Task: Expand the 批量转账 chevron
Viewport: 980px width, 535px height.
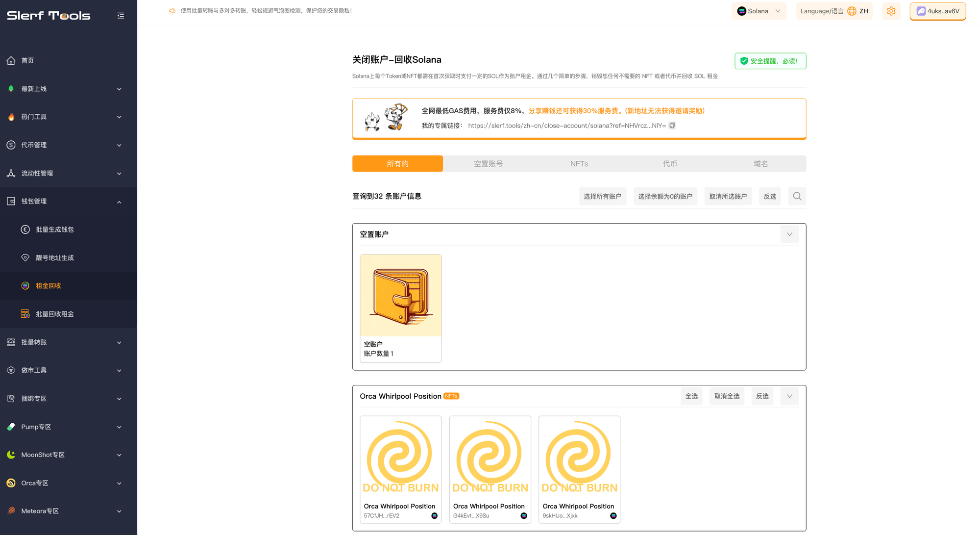Action: pyautogui.click(x=119, y=343)
